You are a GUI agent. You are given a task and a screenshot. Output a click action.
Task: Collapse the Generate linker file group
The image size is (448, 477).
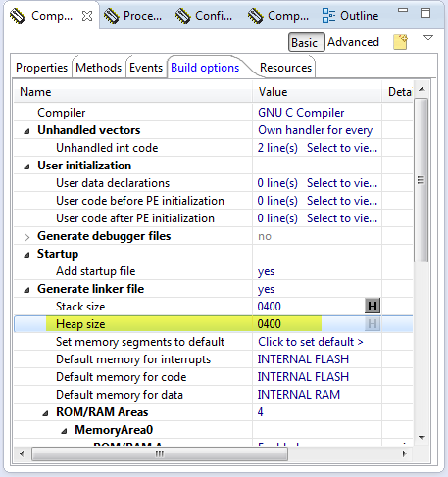26,290
